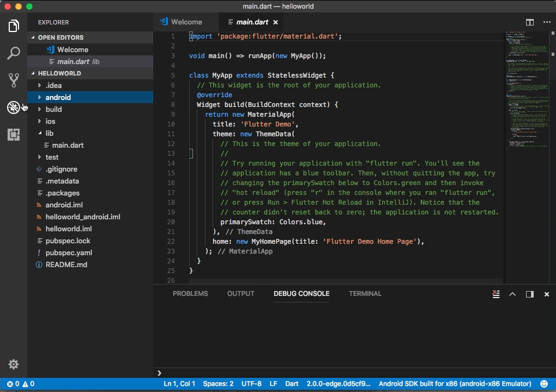Expand the ios folder
This screenshot has width=556, height=392.
39,121
